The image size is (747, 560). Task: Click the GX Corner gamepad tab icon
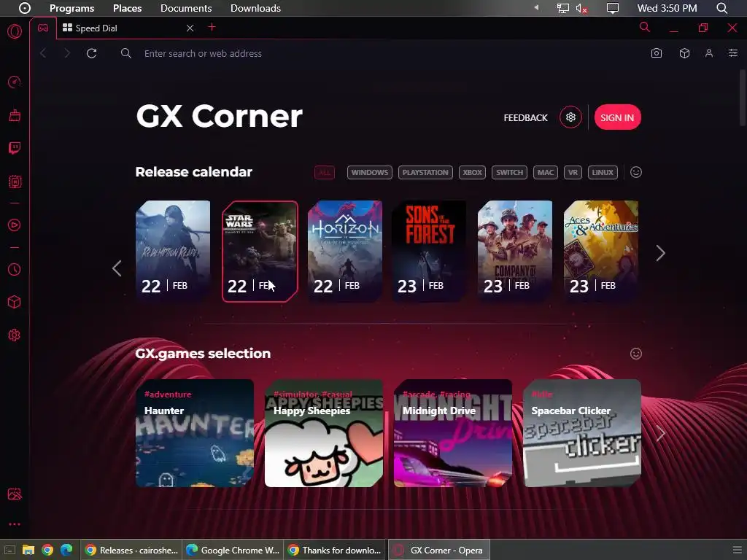pyautogui.click(x=43, y=28)
